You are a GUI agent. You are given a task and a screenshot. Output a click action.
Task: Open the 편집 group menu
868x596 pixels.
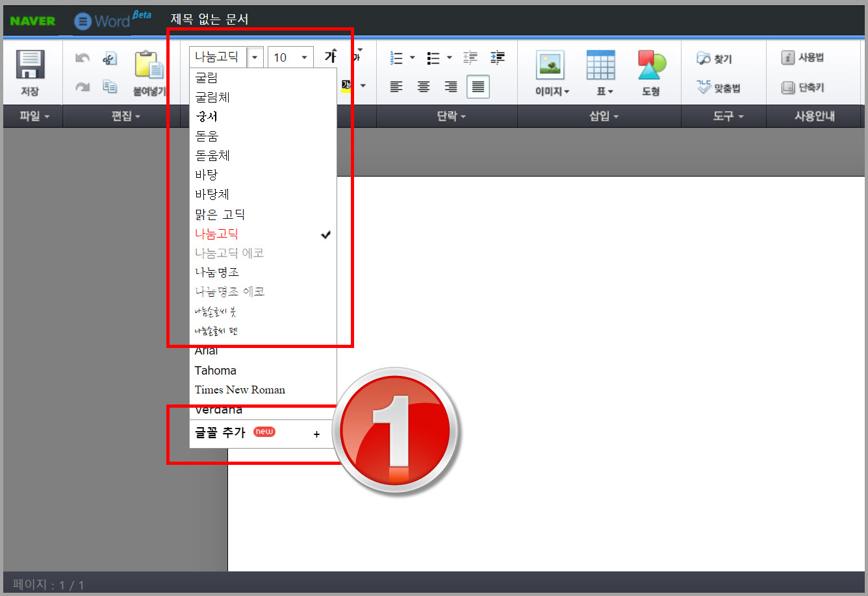125,116
